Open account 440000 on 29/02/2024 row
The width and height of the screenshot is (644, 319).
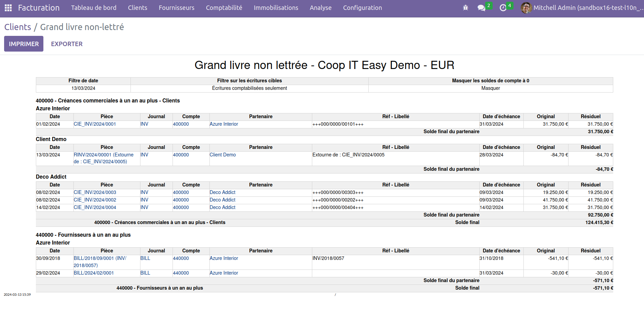[x=181, y=273]
